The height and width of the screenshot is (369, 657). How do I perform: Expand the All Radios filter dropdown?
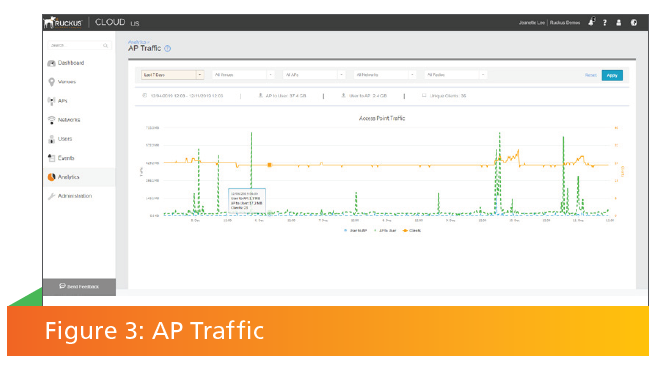(x=455, y=75)
